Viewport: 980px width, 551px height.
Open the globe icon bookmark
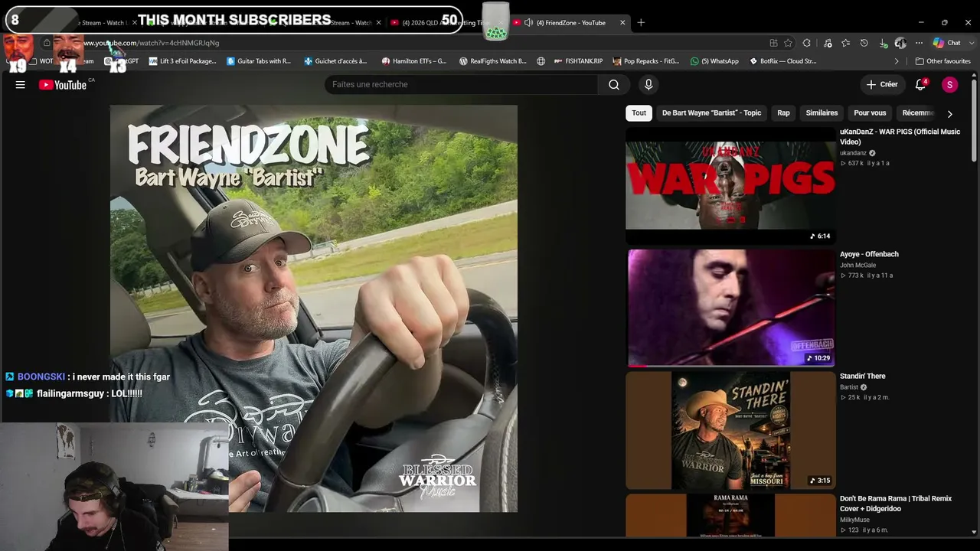click(x=541, y=61)
